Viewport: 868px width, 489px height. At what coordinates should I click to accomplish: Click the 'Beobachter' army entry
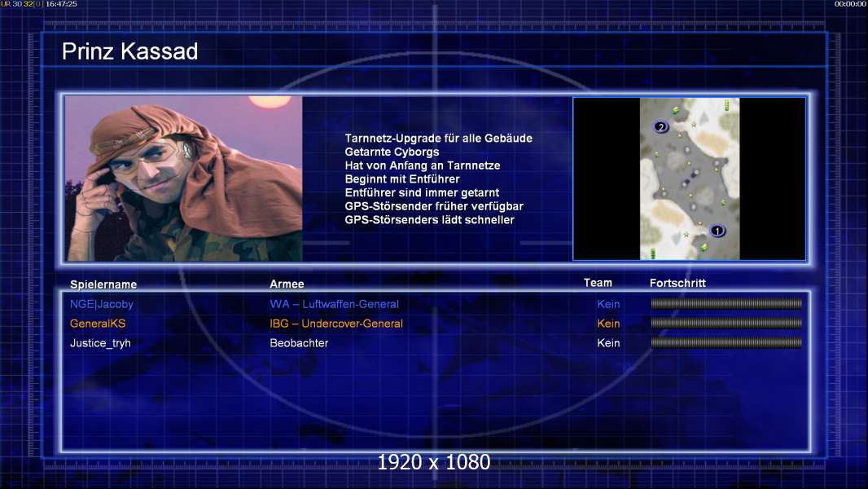click(x=299, y=343)
